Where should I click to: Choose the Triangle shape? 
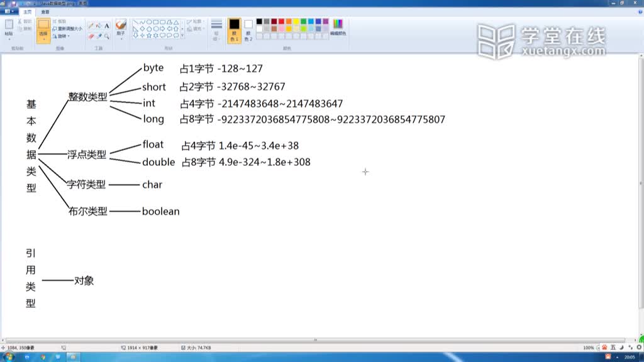point(176,22)
